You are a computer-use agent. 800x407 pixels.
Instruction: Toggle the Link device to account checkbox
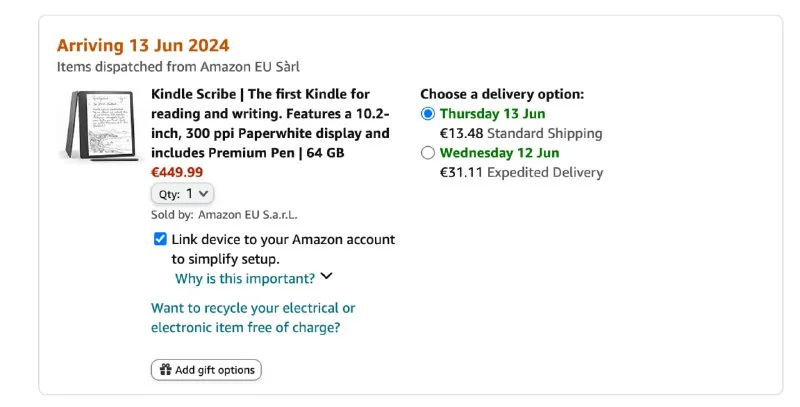pos(160,239)
